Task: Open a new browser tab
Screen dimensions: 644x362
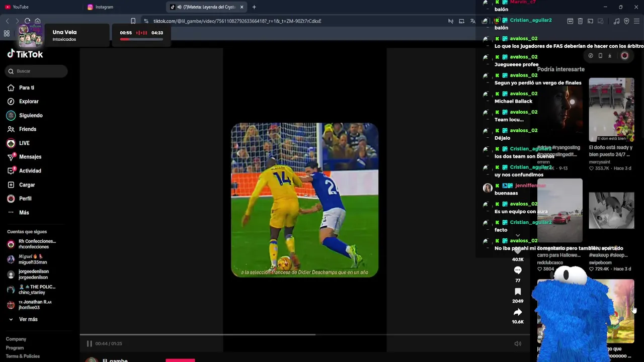Action: [254, 7]
